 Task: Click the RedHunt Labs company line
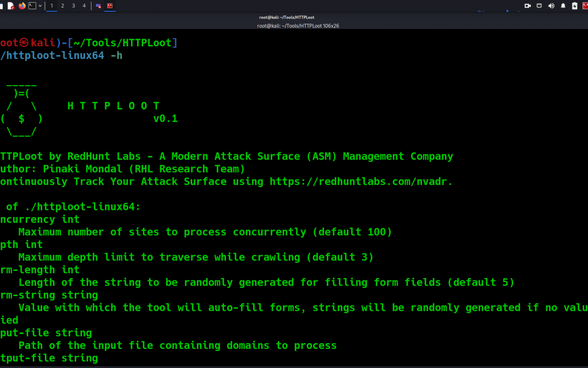click(x=226, y=156)
